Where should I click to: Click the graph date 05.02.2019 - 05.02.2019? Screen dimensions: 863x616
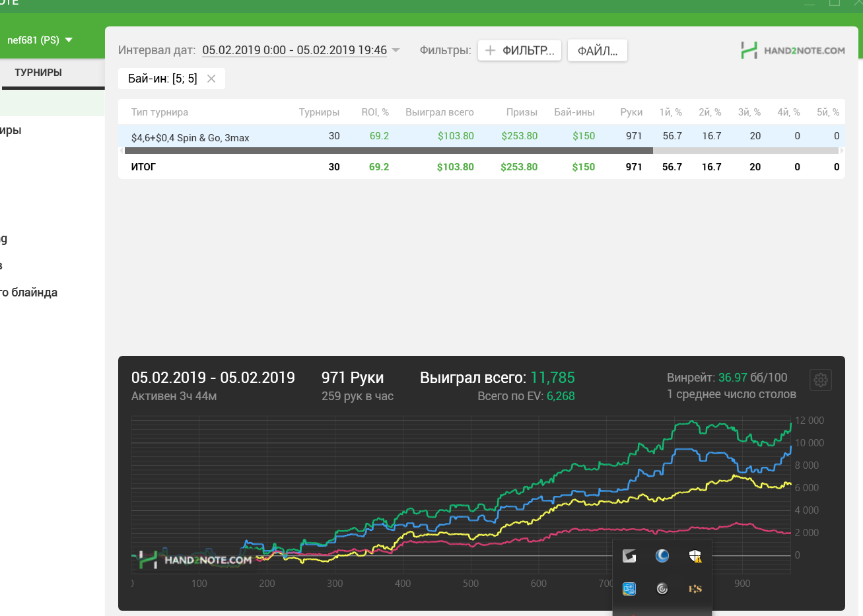(213, 378)
